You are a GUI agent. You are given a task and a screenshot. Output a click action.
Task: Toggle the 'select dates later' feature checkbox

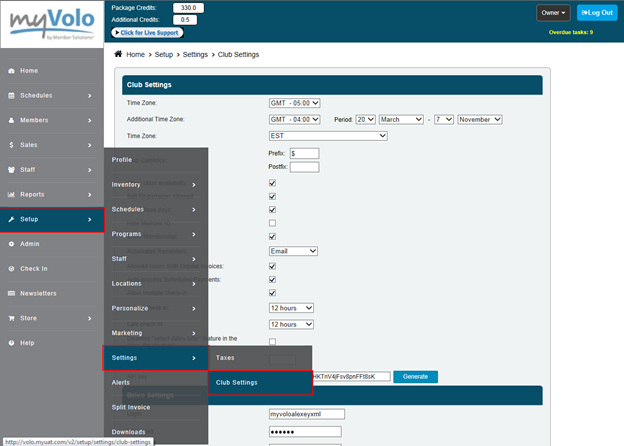[x=273, y=342]
